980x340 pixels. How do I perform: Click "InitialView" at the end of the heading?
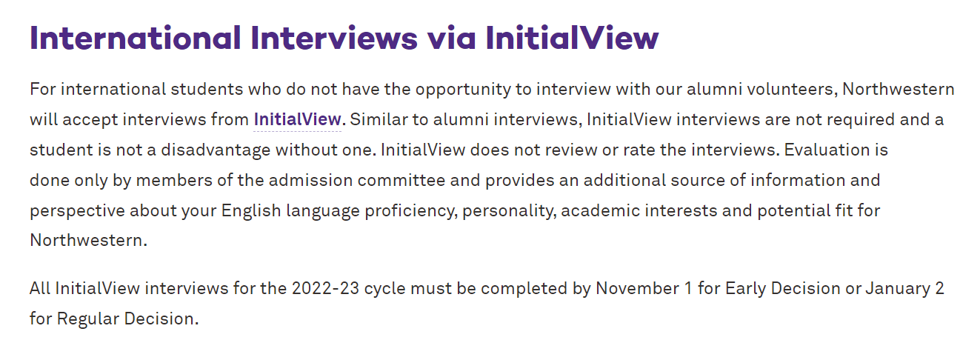pyautogui.click(x=572, y=39)
